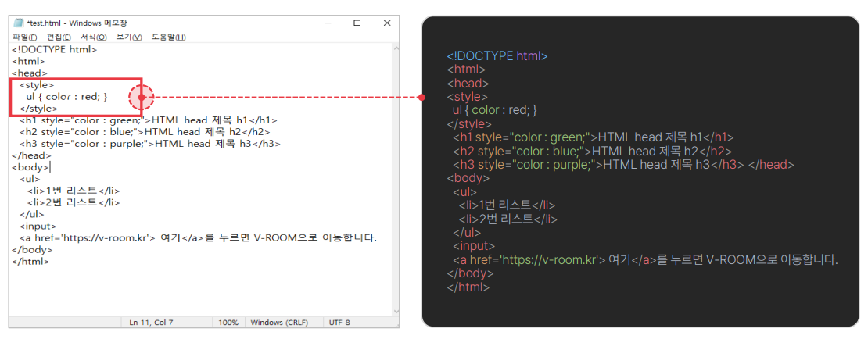Click the <body> tag in dark code panel
Screen dimensions: 868x339
[x=468, y=179]
